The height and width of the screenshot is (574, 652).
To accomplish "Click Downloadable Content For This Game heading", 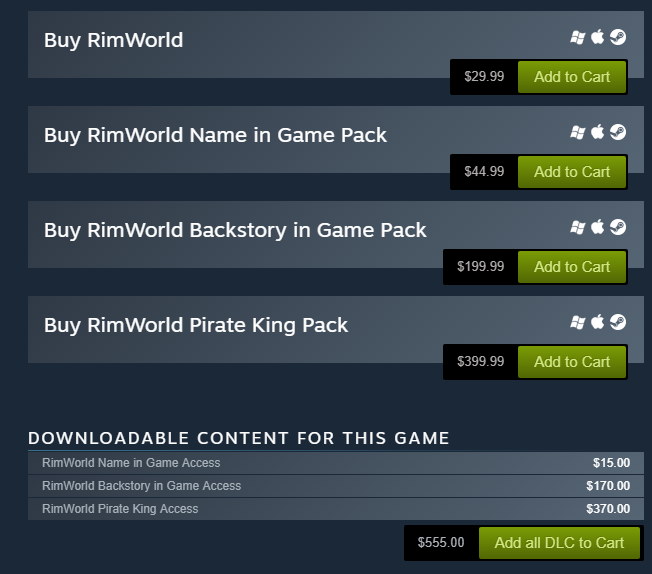I will pos(239,438).
